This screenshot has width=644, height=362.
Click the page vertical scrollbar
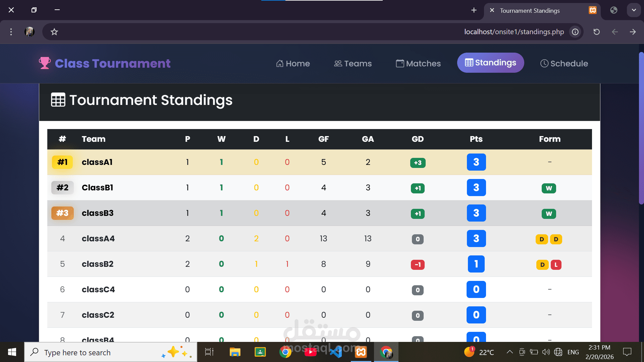pyautogui.click(x=641, y=127)
